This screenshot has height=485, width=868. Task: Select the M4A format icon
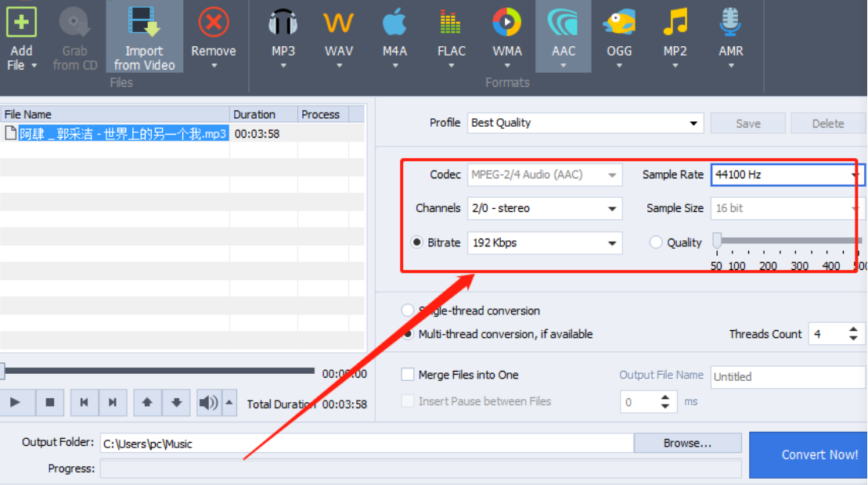pos(394,23)
